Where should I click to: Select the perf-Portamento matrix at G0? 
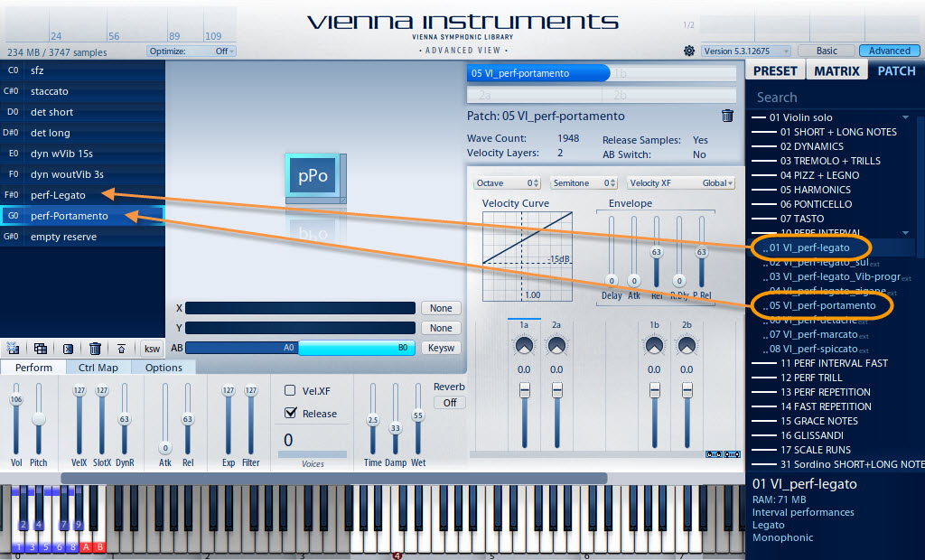click(82, 216)
